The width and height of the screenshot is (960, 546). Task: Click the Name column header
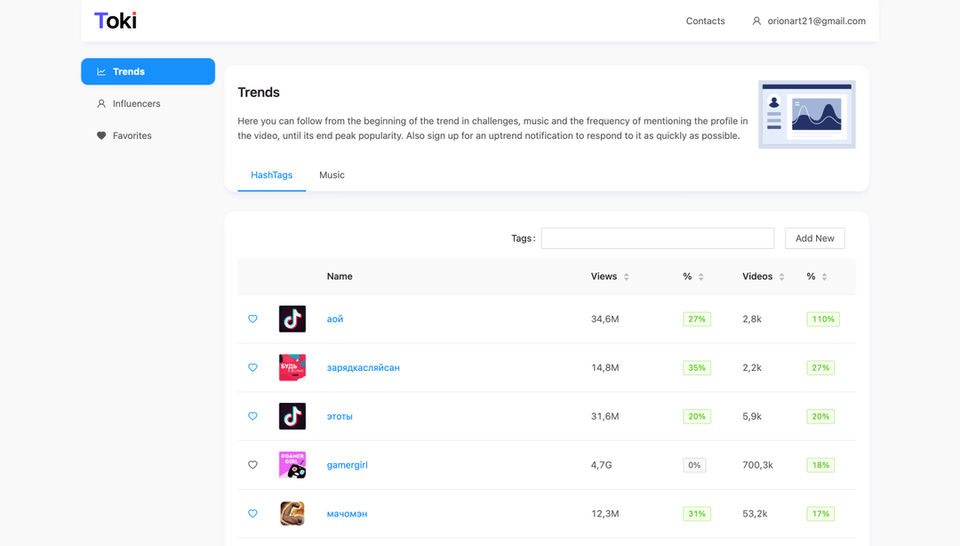coord(339,277)
